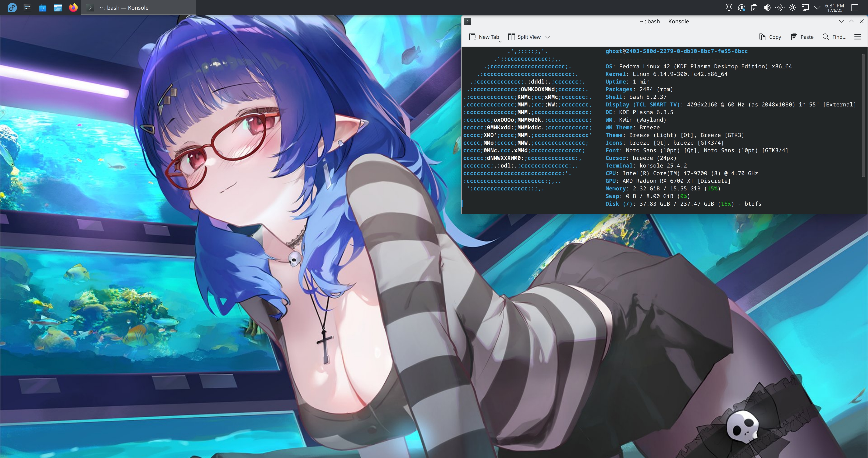Screen dimensions: 868x458
Task: Click the "CPU: Intel(R) Core(TM) i7-9700" line
Action: [682, 173]
